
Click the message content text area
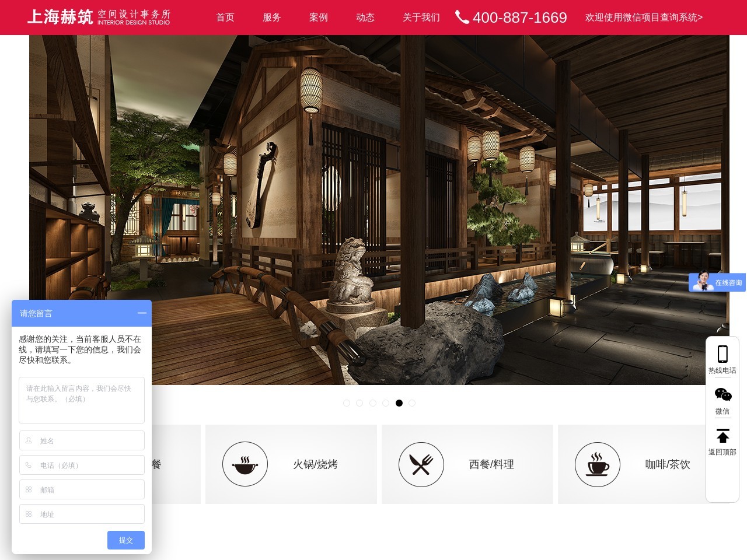[82, 400]
